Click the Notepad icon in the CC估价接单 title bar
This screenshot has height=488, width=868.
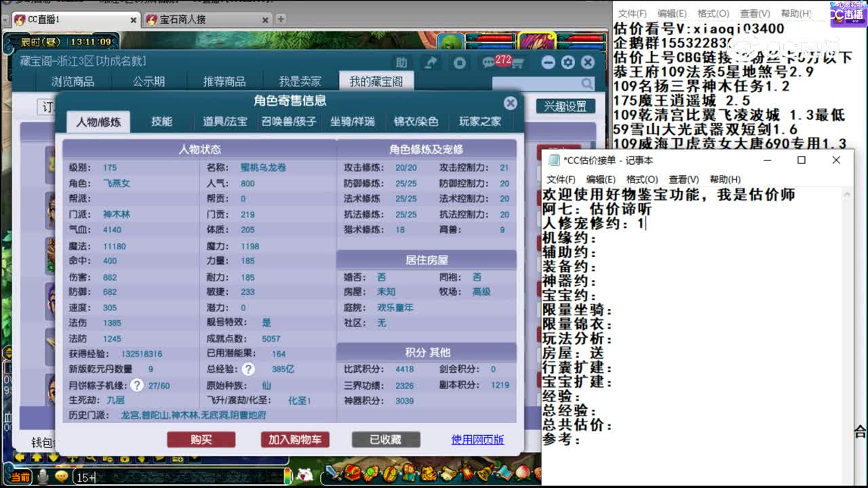pyautogui.click(x=554, y=160)
